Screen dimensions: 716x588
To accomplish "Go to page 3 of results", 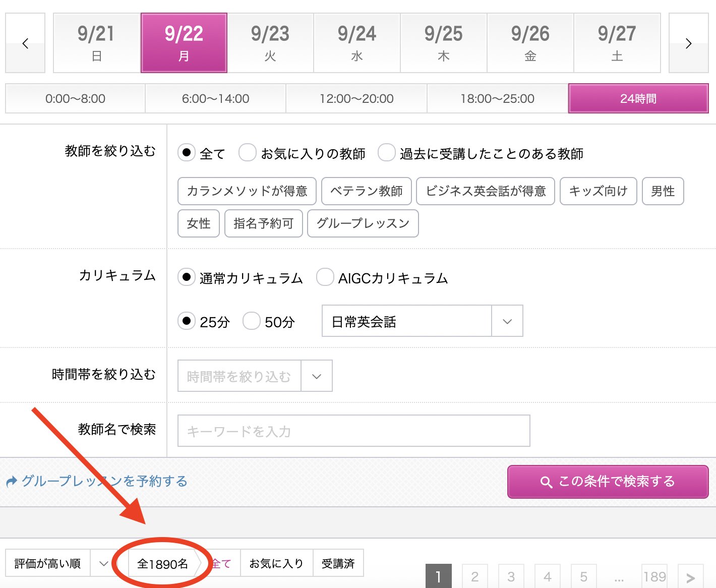I will (511, 576).
